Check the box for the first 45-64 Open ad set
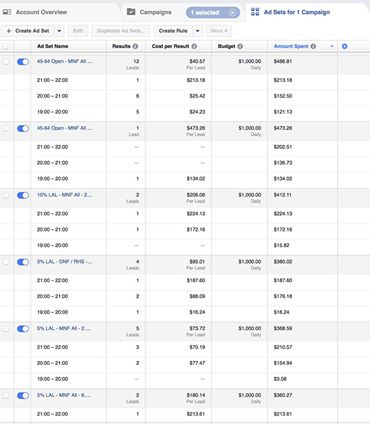The height and width of the screenshot is (424, 370). pyautogui.click(x=6, y=62)
